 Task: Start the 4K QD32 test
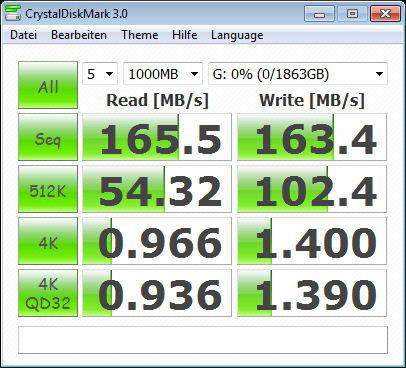point(48,293)
